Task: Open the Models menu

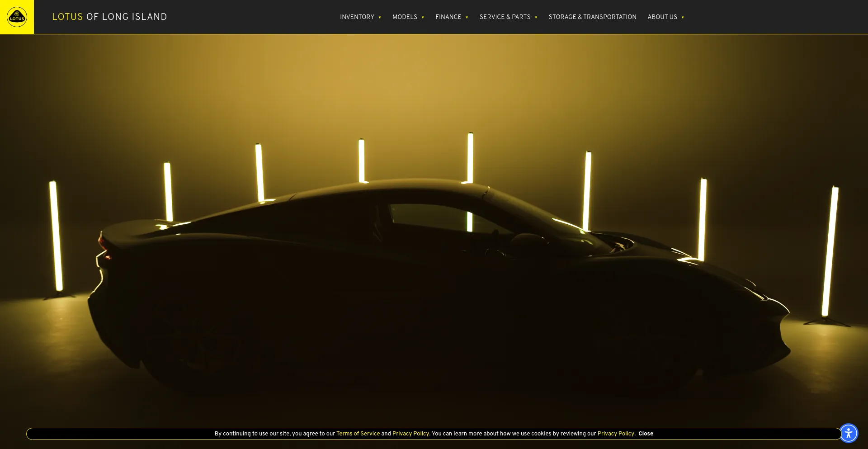Action: tap(404, 17)
